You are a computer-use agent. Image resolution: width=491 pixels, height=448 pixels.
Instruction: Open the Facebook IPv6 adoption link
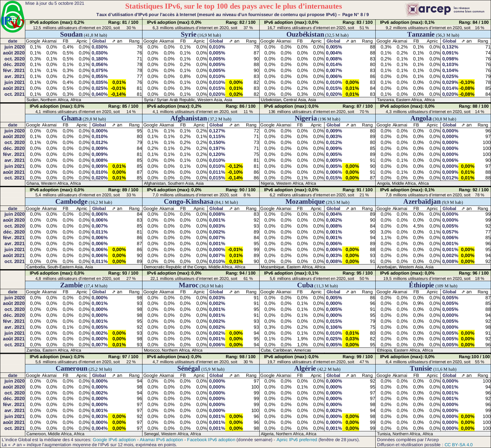click(x=211, y=440)
